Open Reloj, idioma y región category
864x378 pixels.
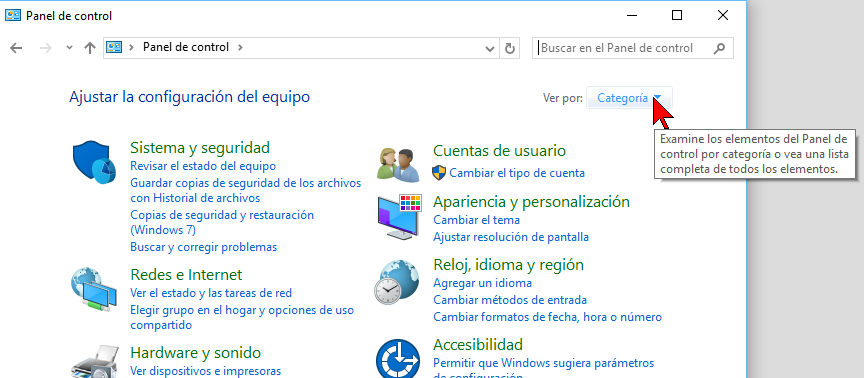508,264
